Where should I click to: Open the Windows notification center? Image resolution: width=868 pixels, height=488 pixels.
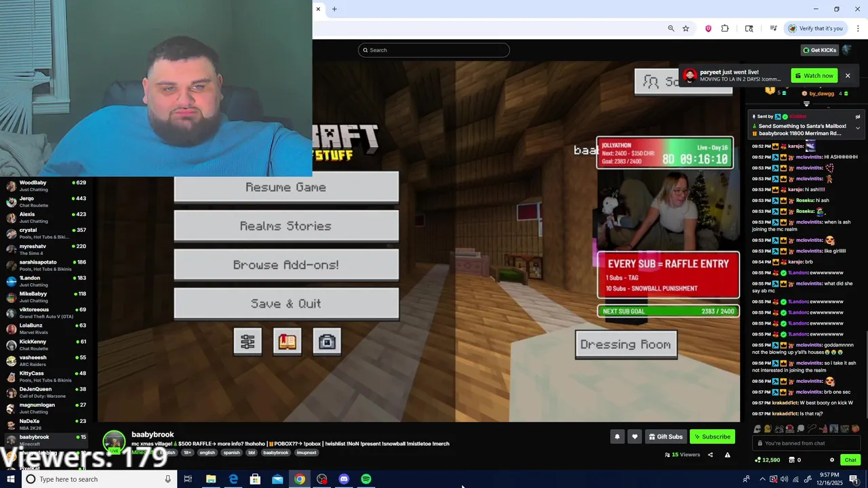pyautogui.click(x=854, y=479)
